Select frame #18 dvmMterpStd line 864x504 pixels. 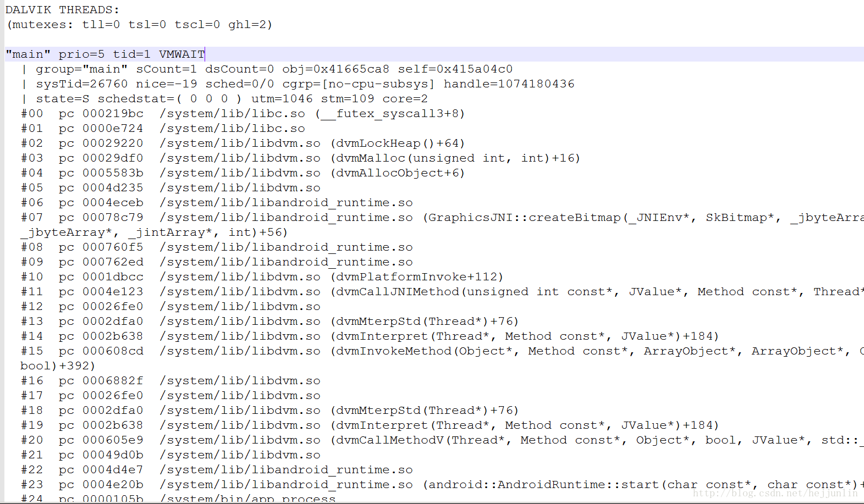pos(270,411)
